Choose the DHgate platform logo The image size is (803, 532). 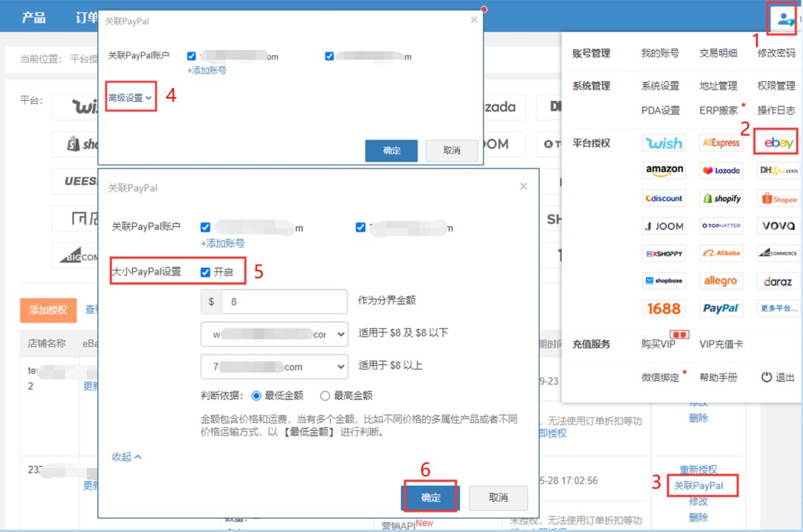[779, 170]
